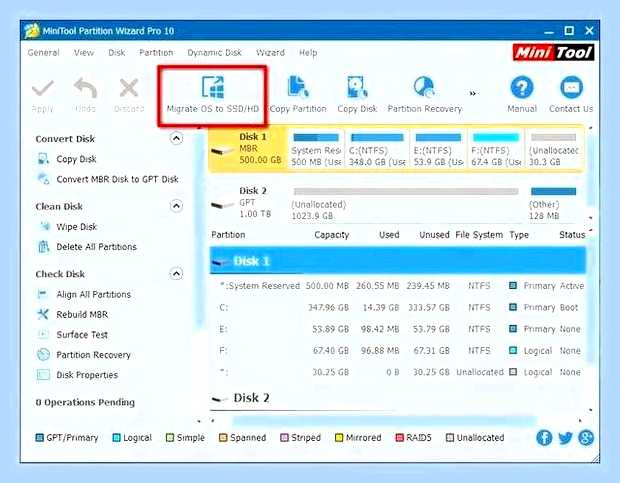Click the Contact Us icon
This screenshot has width=620, height=483.
point(571,87)
